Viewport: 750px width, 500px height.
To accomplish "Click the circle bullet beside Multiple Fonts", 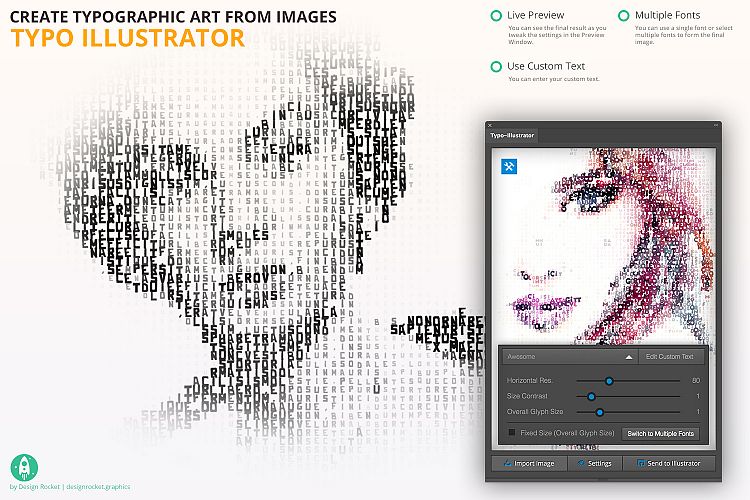I will pyautogui.click(x=623, y=16).
